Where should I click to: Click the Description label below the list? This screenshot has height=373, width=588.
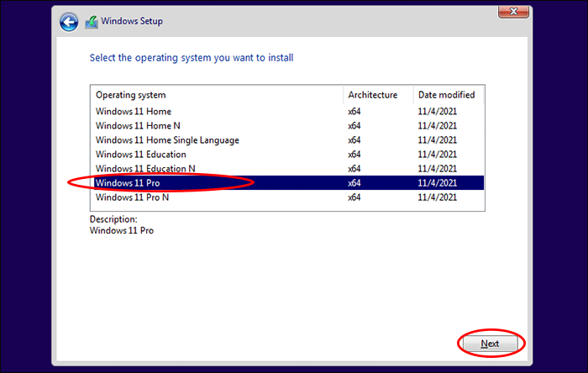point(113,219)
